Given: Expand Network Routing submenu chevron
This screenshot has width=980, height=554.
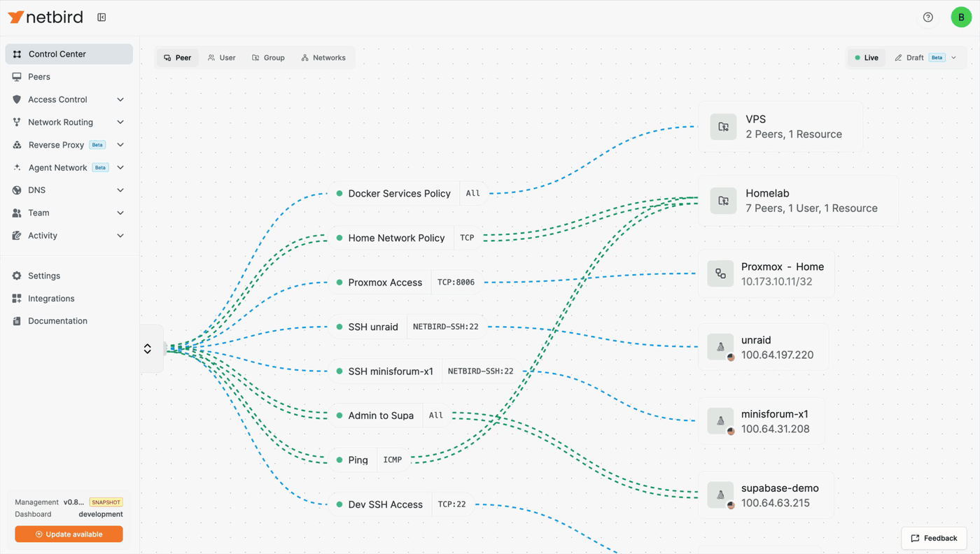Looking at the screenshot, I should [x=120, y=122].
